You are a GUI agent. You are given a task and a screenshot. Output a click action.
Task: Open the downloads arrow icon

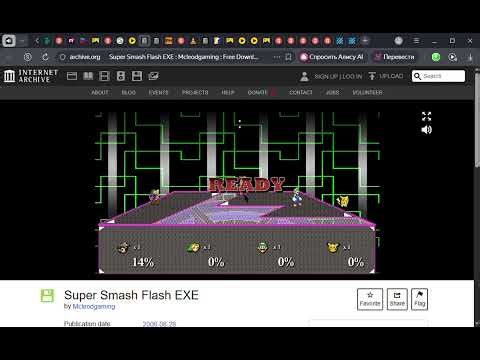point(471,57)
